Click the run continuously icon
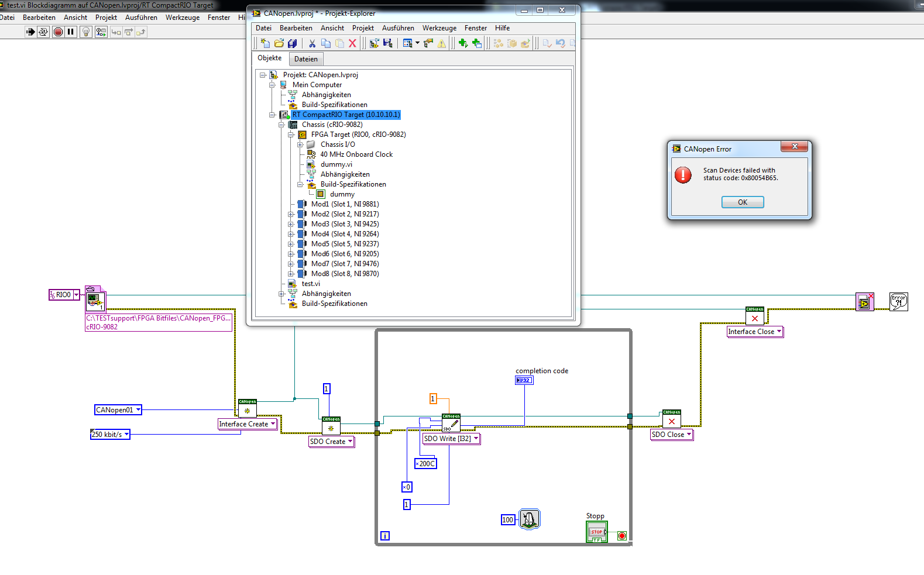 click(x=43, y=32)
